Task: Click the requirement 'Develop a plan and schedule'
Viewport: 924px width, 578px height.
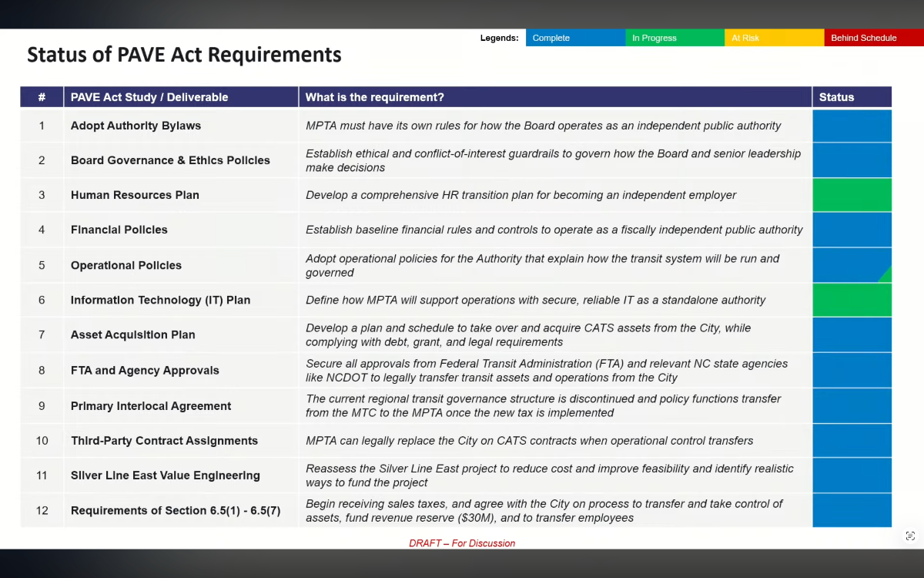Action: 527,334
